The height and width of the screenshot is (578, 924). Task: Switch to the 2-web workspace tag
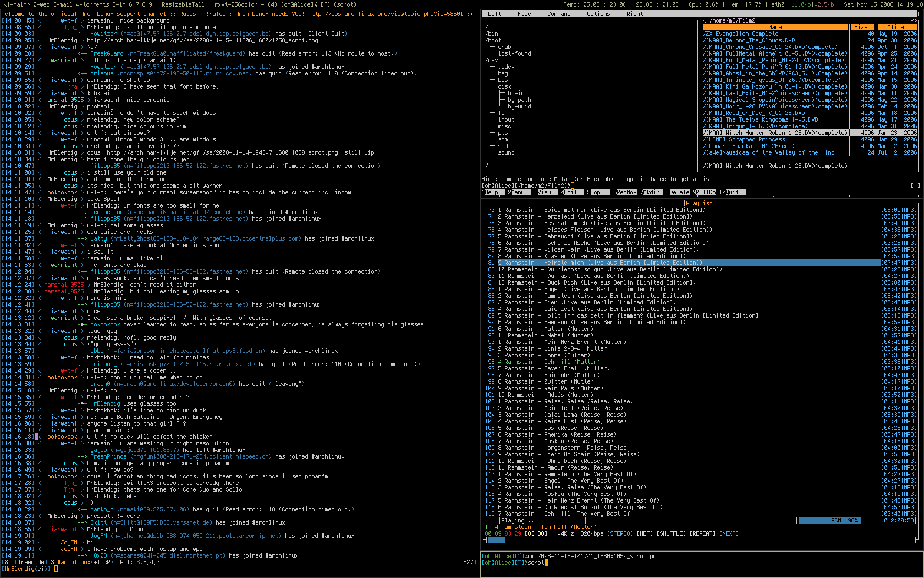click(x=41, y=4)
